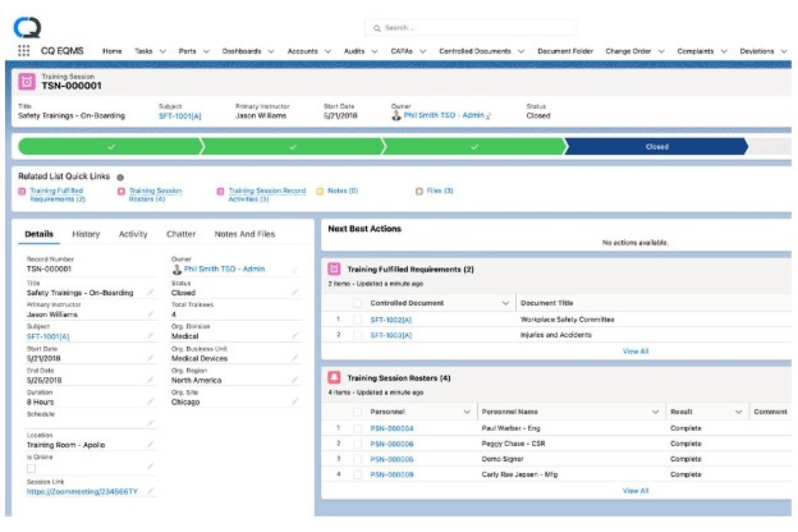Image resolution: width=798 pixels, height=532 pixels.
Task: Select the PSN-000009 row checkbox
Action: 357,474
